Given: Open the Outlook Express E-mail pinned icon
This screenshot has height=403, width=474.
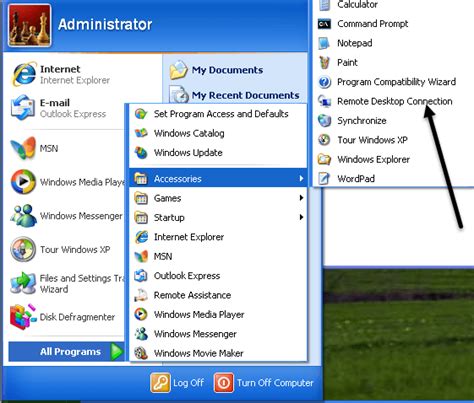Looking at the screenshot, I should 23,108.
